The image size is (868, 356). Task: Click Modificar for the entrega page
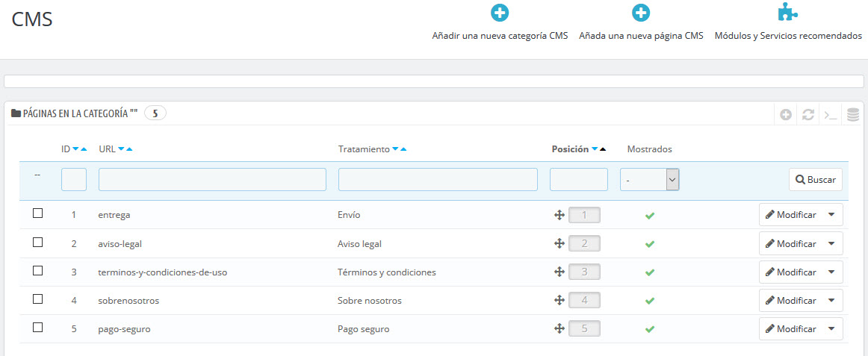pyautogui.click(x=790, y=214)
